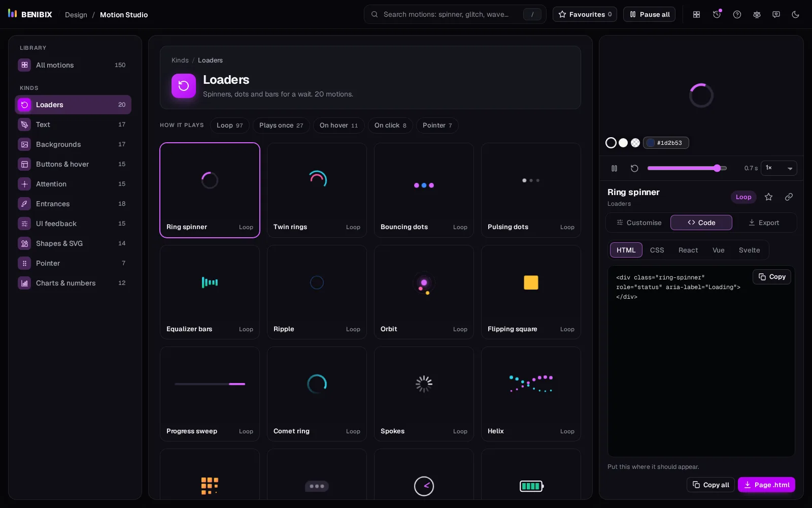Viewport: 812px width, 508px height.
Task: Switch to the Export tab
Action: click(x=764, y=223)
